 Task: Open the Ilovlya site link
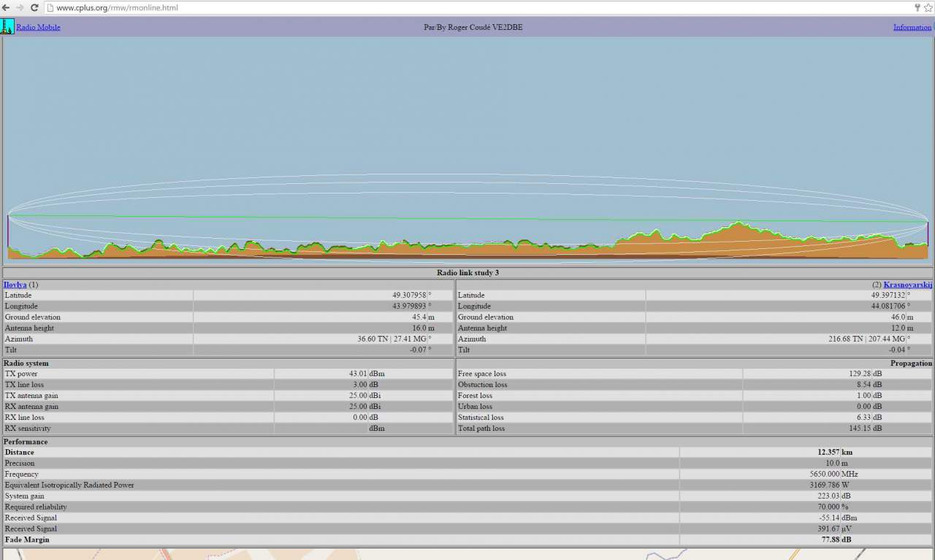point(15,284)
